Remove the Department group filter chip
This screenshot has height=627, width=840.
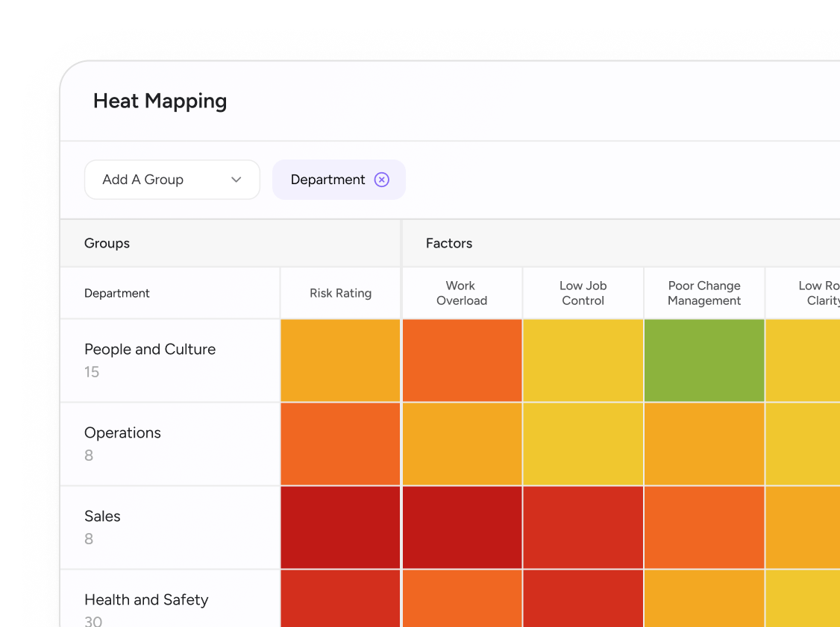point(381,179)
